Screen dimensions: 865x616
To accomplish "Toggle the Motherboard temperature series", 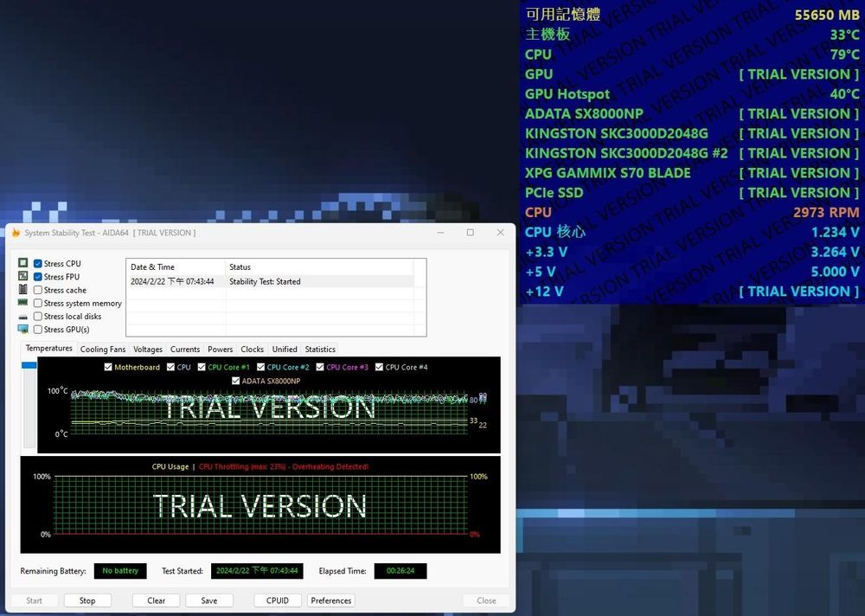I will tap(109, 367).
